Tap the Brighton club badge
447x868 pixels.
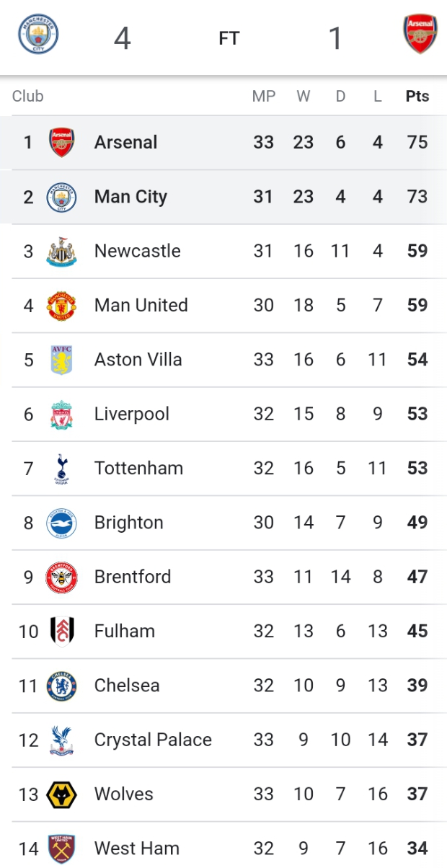(x=61, y=523)
